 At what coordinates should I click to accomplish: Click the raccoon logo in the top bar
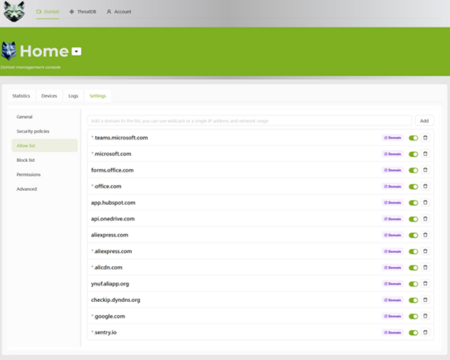tap(14, 11)
